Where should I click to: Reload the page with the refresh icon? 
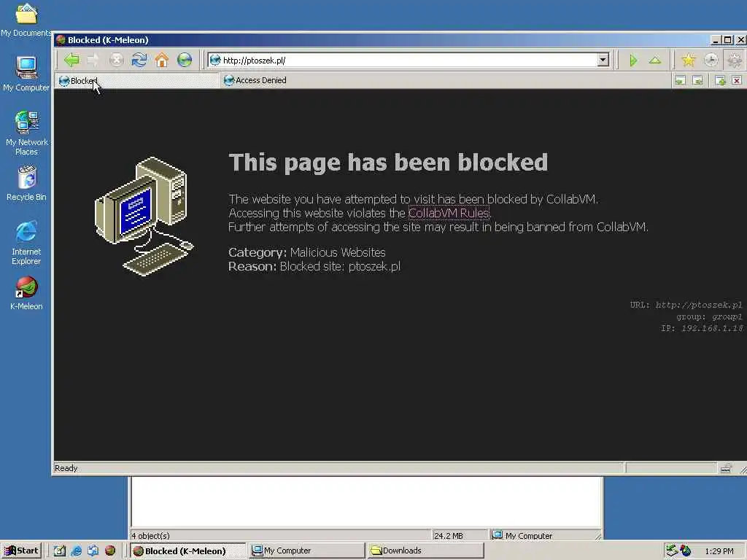tap(139, 60)
